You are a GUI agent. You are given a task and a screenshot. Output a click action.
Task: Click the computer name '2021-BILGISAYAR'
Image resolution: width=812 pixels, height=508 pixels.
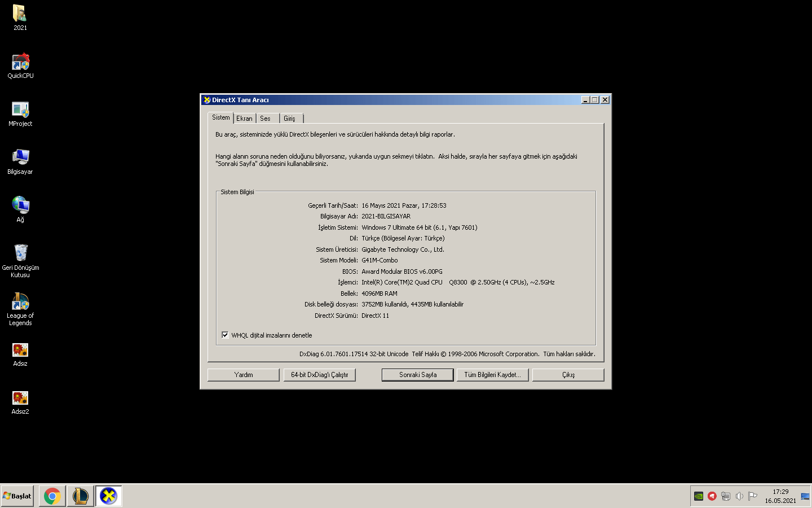click(x=386, y=216)
